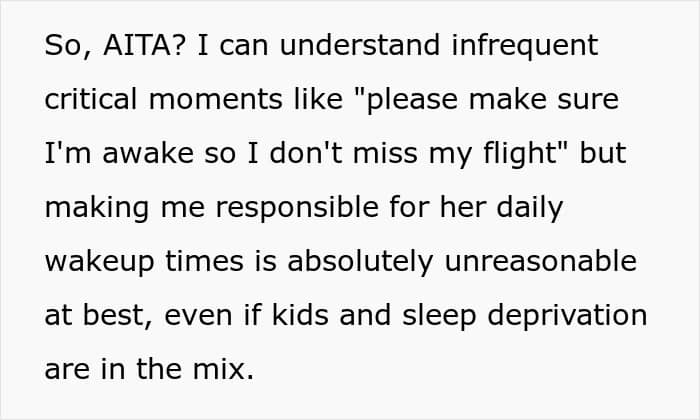The height and width of the screenshot is (420, 700).
Task: Click the word "moments"
Action: (x=216, y=100)
